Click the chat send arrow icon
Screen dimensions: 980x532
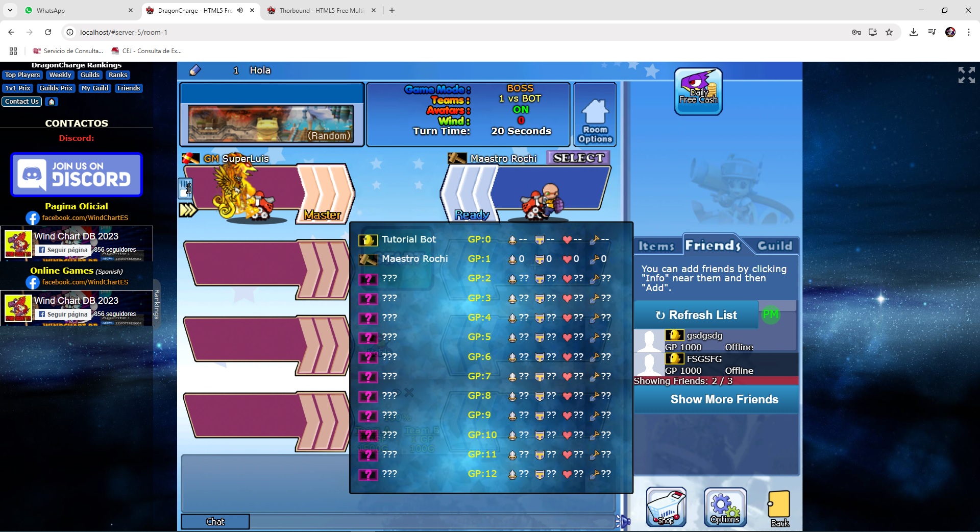click(623, 521)
